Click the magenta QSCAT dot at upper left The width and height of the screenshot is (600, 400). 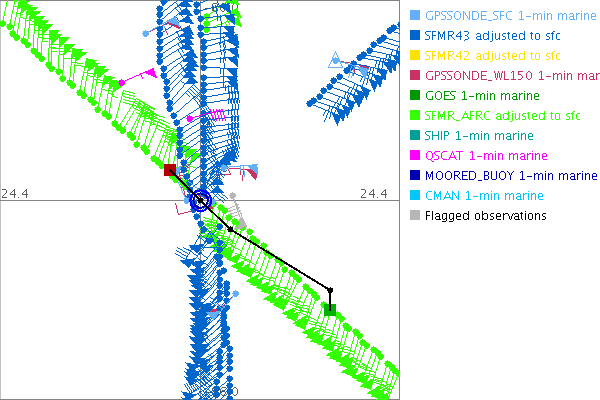click(121, 82)
